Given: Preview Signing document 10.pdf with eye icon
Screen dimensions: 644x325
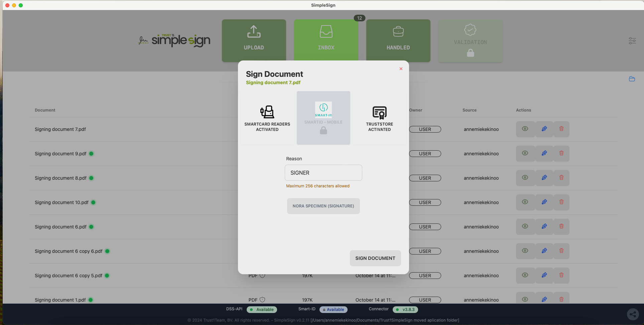Looking at the screenshot, I should (525, 202).
